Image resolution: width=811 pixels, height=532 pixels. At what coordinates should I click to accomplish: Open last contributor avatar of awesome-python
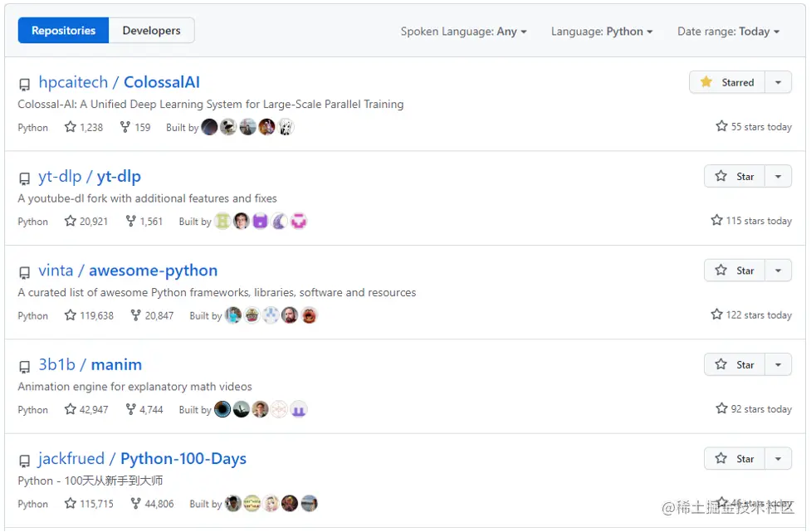coord(310,315)
